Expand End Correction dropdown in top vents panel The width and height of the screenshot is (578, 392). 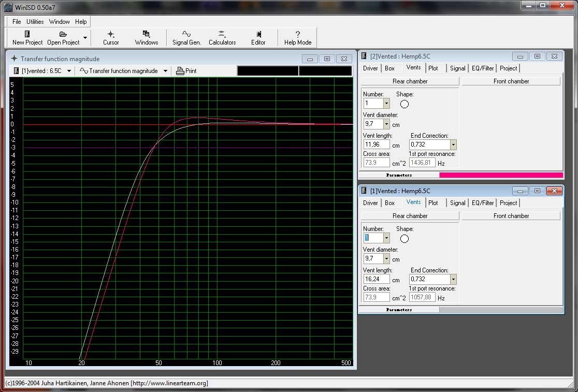(453, 145)
